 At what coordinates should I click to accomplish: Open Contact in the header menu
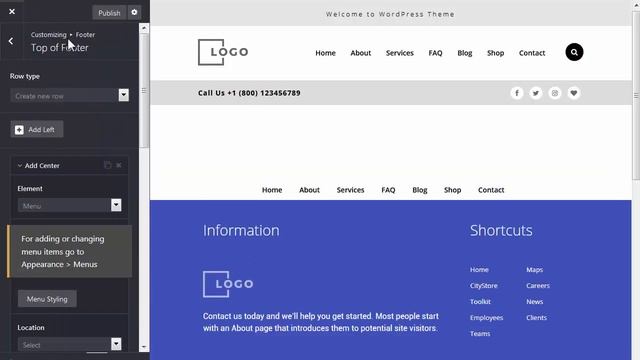(x=532, y=53)
